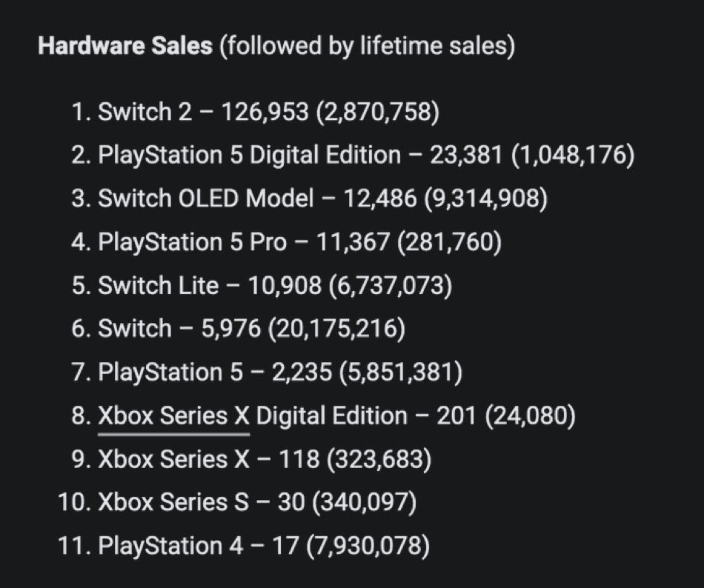Viewport: 704px width, 588px height.
Task: Select the Xbox Series S entry
Action: pyautogui.click(x=173, y=504)
